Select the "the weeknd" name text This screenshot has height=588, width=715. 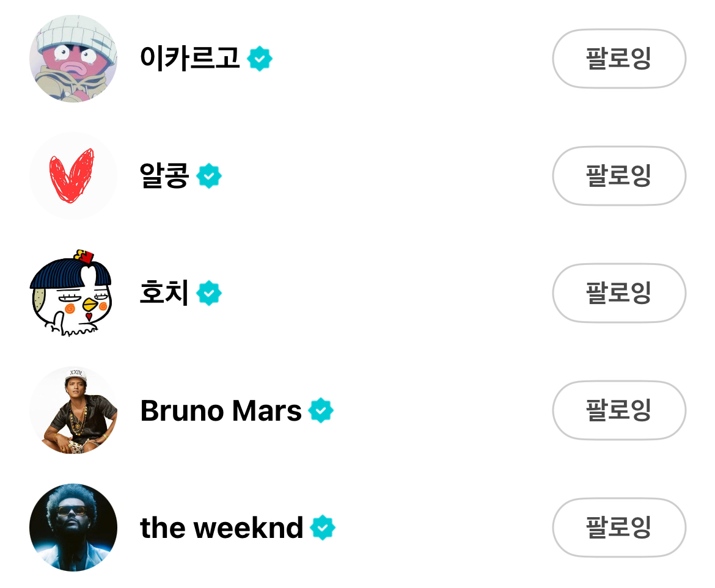tap(221, 528)
